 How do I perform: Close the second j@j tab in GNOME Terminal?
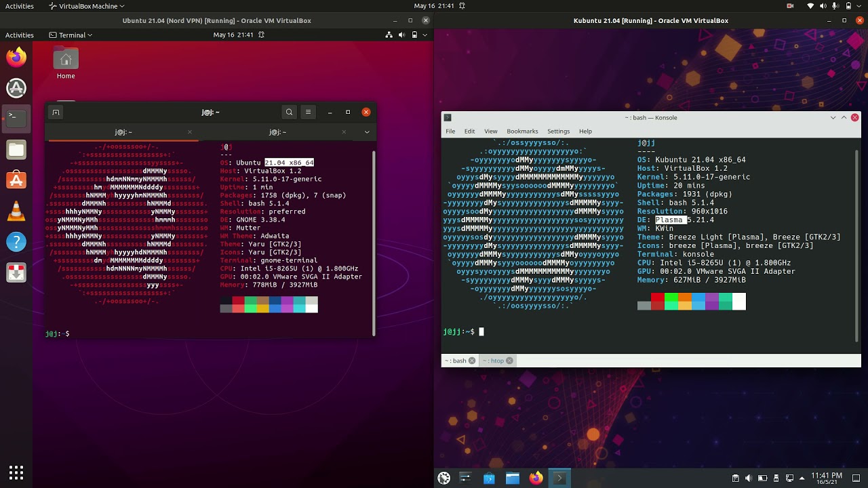click(344, 132)
